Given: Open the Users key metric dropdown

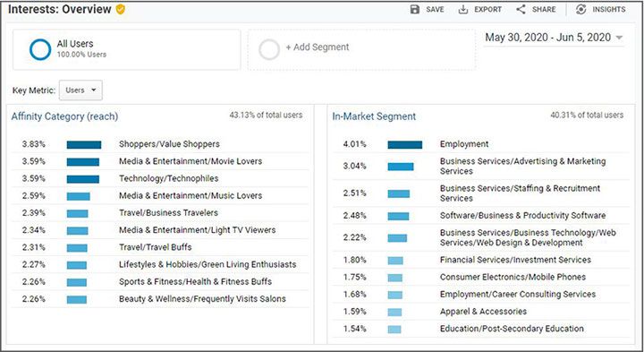Looking at the screenshot, I should click(x=80, y=90).
